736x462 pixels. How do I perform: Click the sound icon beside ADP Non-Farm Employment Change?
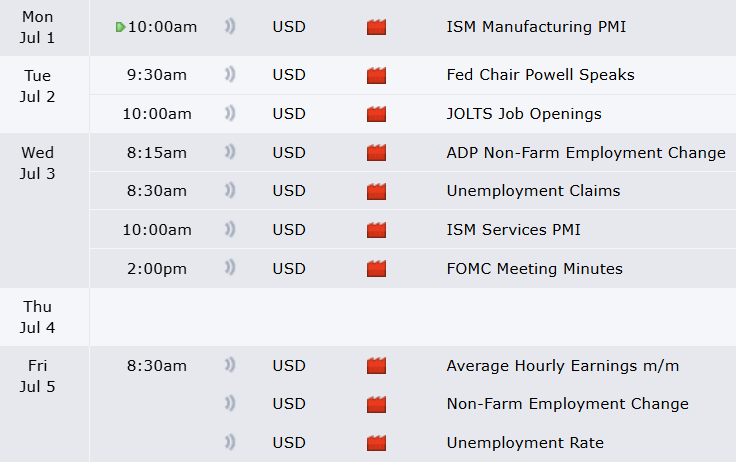coord(230,153)
